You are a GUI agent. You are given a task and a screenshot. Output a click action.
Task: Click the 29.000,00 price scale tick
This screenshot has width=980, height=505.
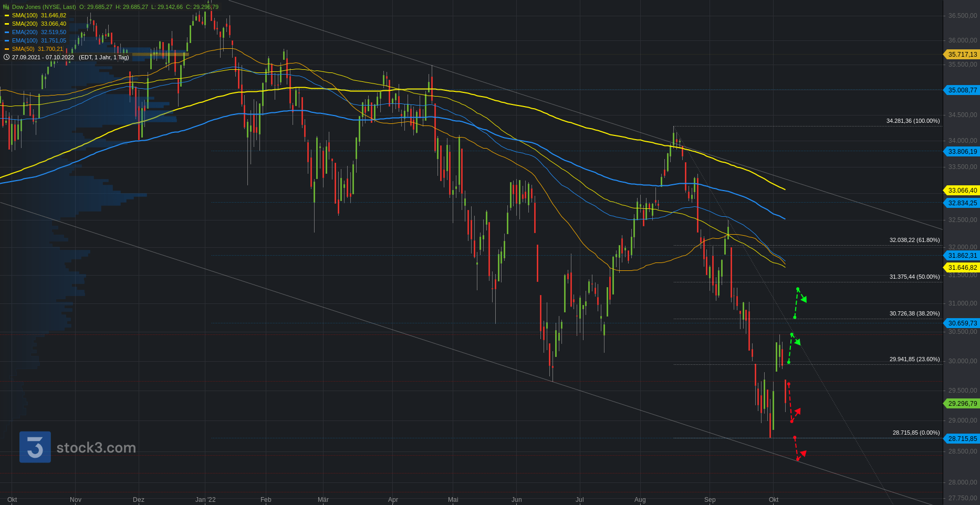(963, 420)
